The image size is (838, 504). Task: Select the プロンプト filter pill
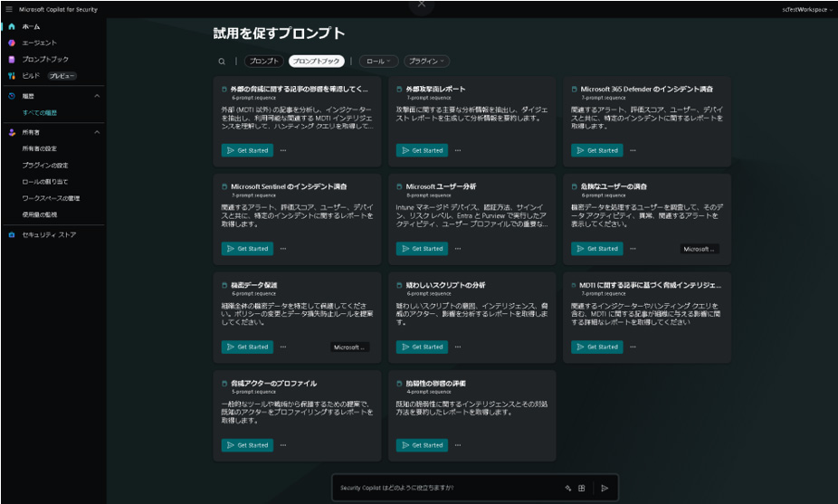[262, 62]
